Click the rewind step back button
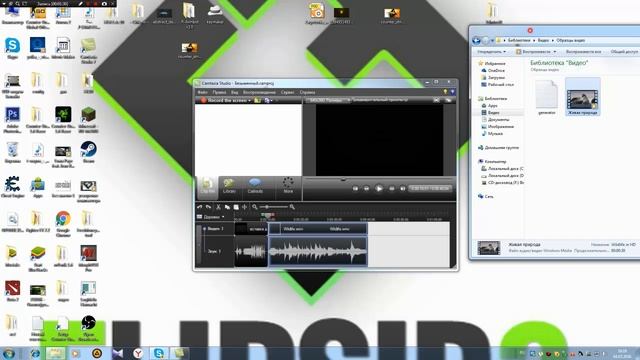 click(x=367, y=189)
